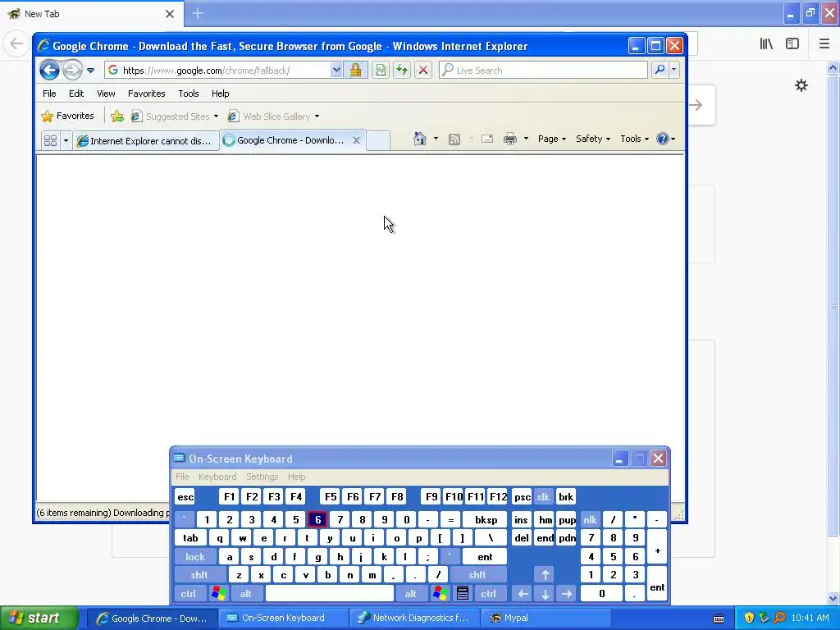This screenshot has width=840, height=630.
Task: Open a new tab with plus in Mypal
Action: [198, 13]
